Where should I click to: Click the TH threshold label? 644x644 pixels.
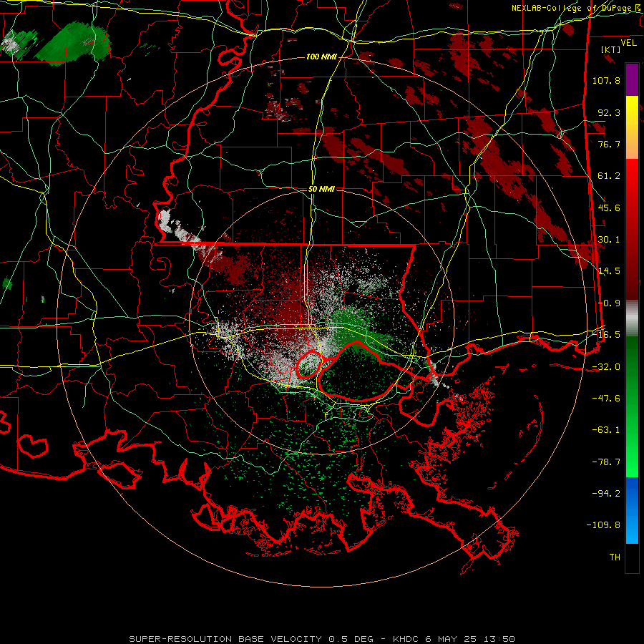click(615, 557)
